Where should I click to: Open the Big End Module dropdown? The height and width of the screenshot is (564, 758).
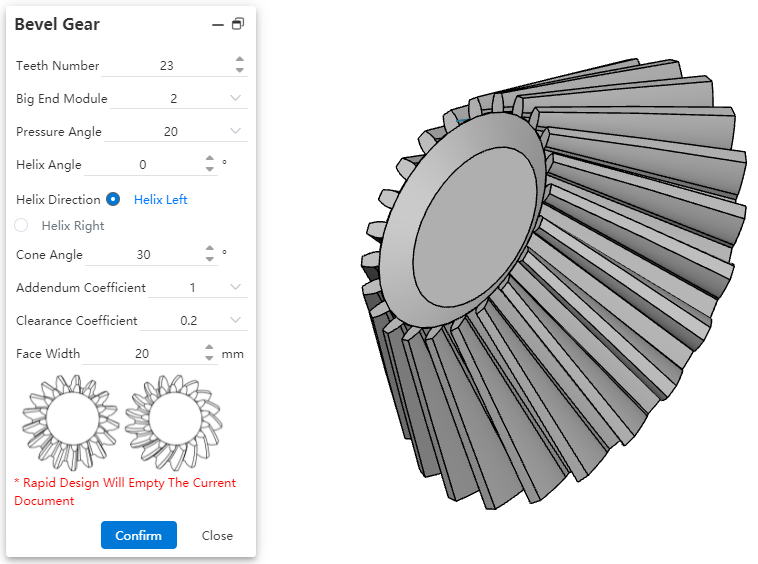(x=235, y=98)
